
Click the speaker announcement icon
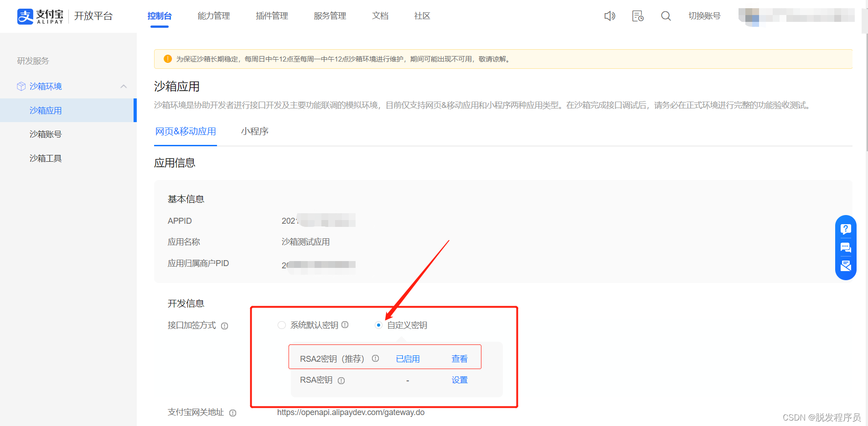[x=610, y=16]
